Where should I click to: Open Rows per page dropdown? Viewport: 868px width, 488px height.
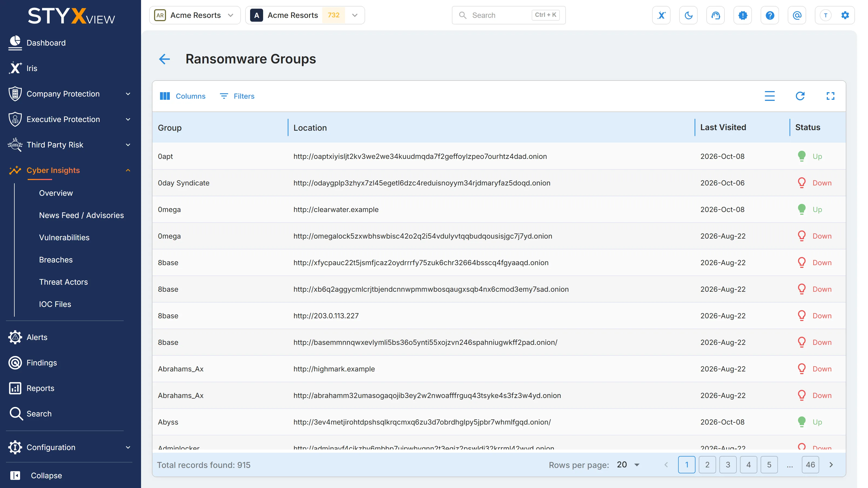628,465
